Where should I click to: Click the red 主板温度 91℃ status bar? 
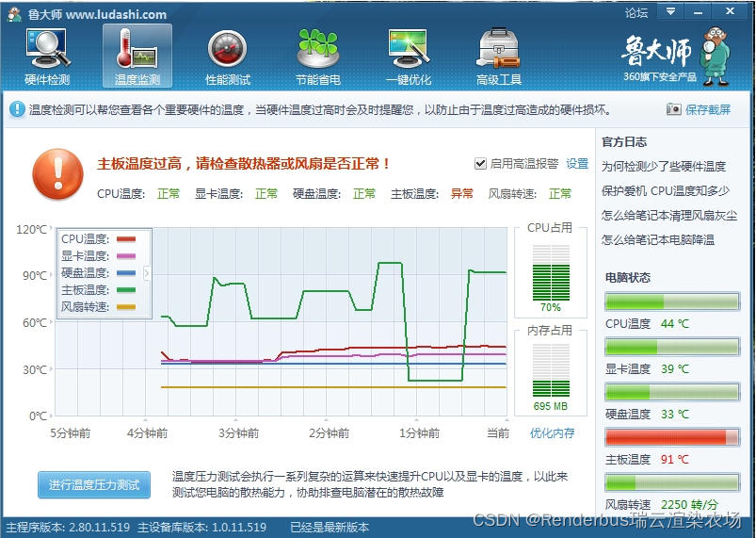pyautogui.click(x=672, y=437)
